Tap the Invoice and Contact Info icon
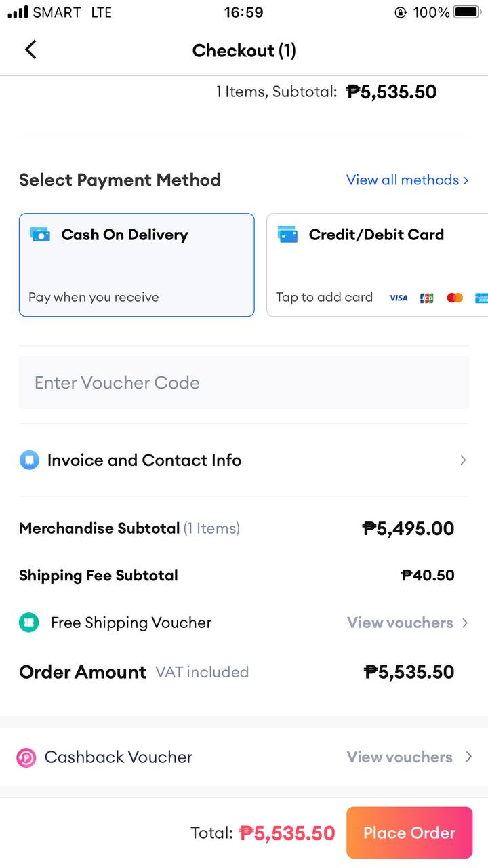Screen dimensions: 488x868 [x=29, y=460]
